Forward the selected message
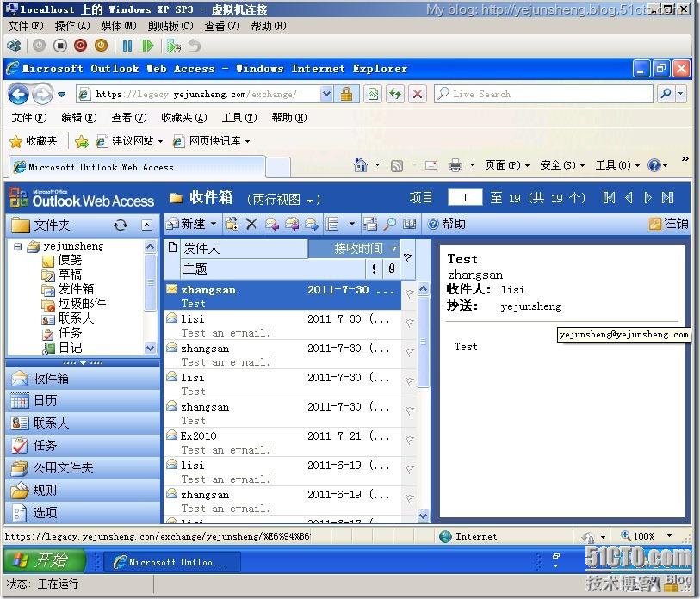This screenshot has width=700, height=599. (x=312, y=224)
